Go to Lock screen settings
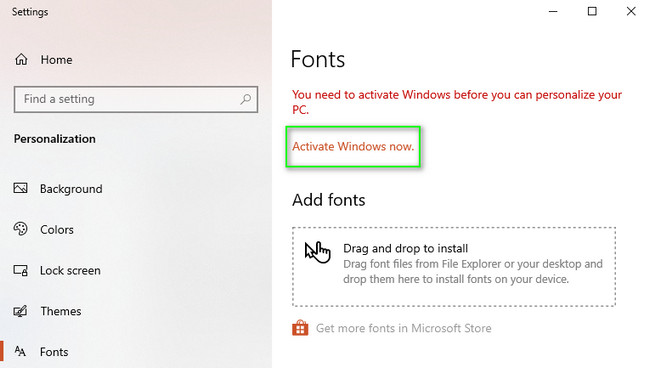Viewport: 650px width, 368px height. pyautogui.click(x=70, y=271)
